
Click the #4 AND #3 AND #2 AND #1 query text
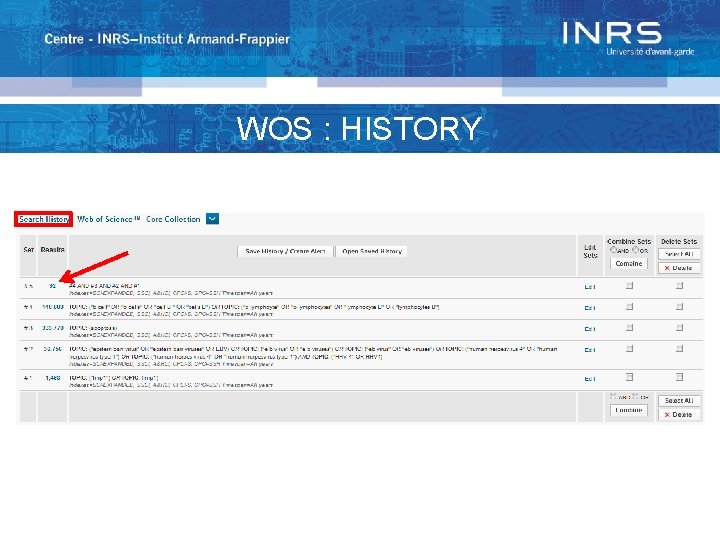[x=104, y=286]
